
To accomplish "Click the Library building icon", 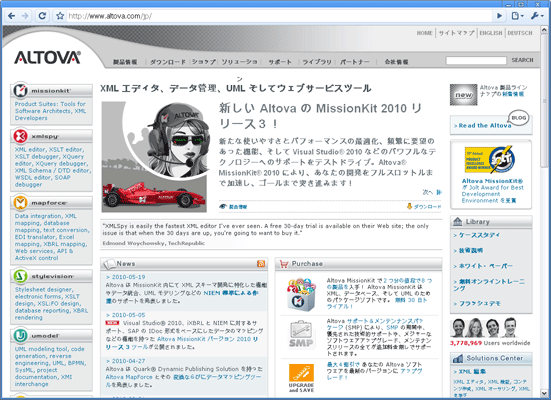I will [x=458, y=221].
